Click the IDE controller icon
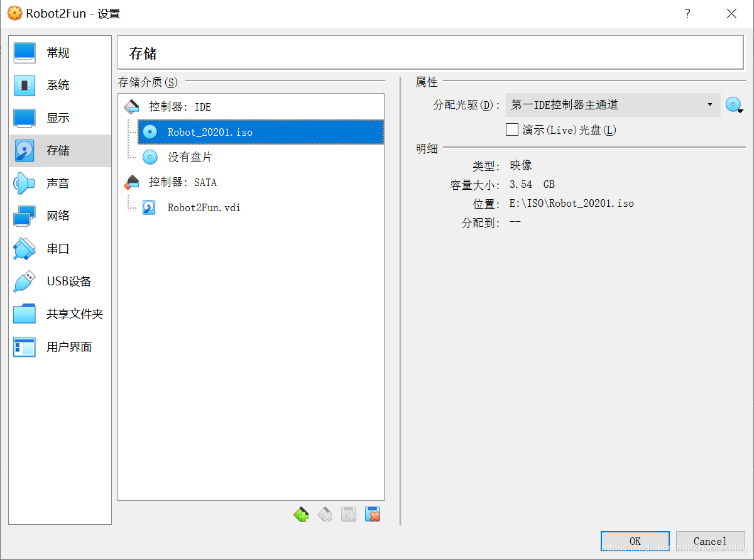 [x=131, y=107]
